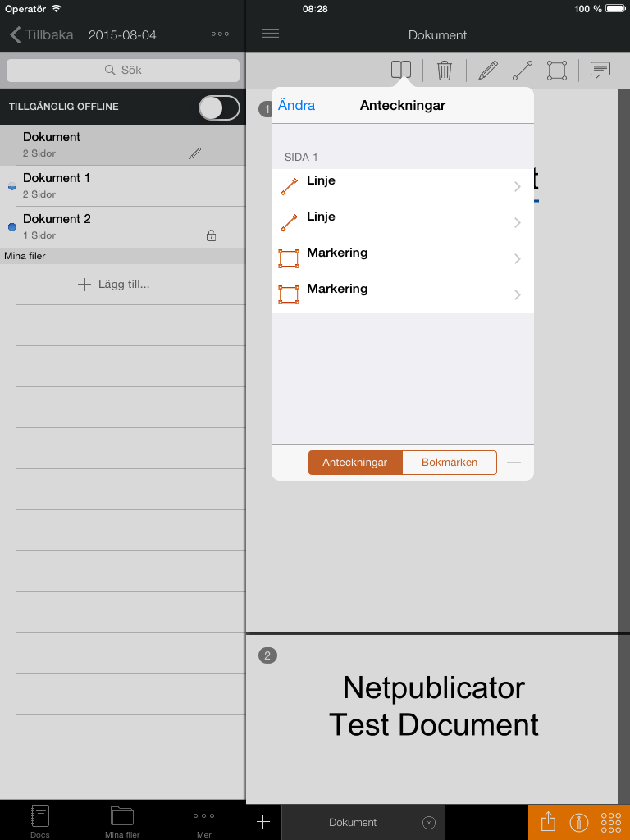The height and width of the screenshot is (840, 630).
Task: Add new tab with bottom plus icon
Action: pos(263,822)
